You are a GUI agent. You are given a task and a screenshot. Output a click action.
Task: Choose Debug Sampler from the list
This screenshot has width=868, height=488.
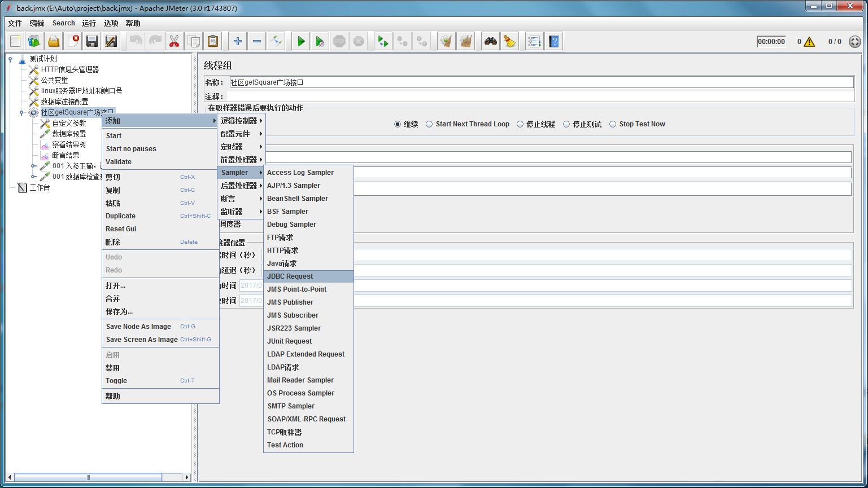point(308,225)
